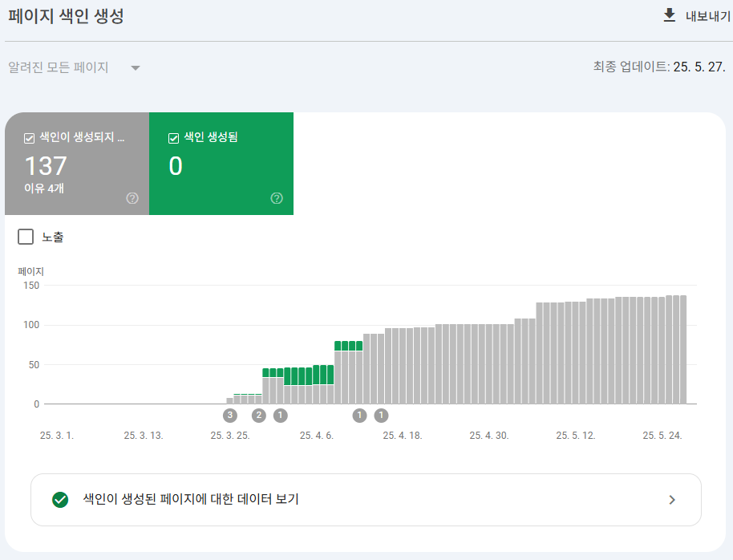Image resolution: width=733 pixels, height=560 pixels.
Task: Click the 25. 3. 1. axis date label
Action: point(57,436)
